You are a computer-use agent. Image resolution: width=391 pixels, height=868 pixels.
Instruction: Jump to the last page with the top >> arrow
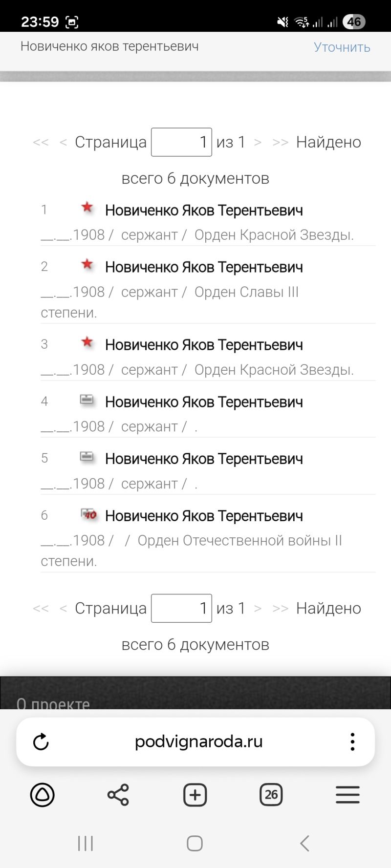coord(280,142)
